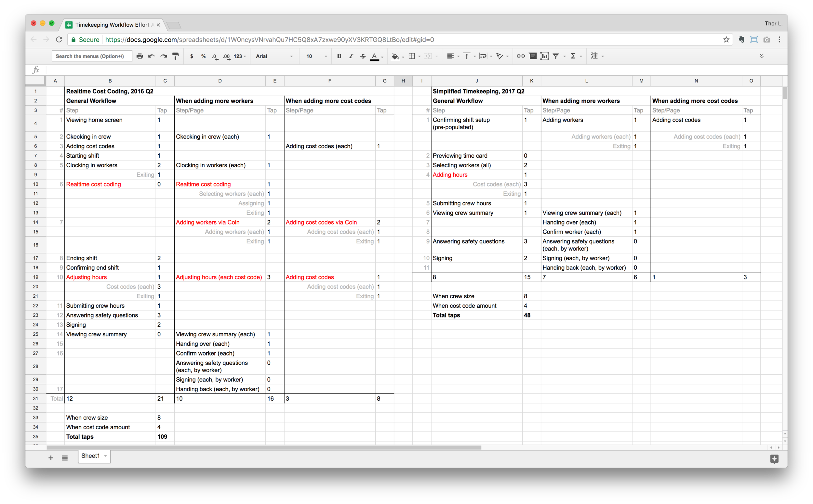The height and width of the screenshot is (504, 813).
Task: Click the Explore button
Action: [774, 459]
